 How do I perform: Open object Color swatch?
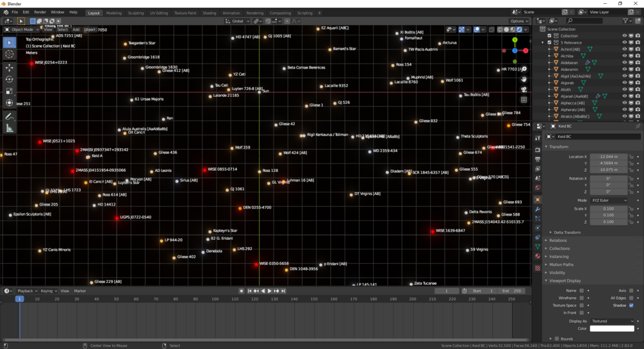612,328
